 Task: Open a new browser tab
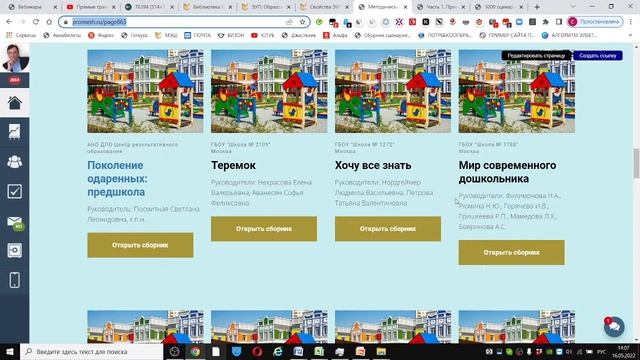[537, 7]
